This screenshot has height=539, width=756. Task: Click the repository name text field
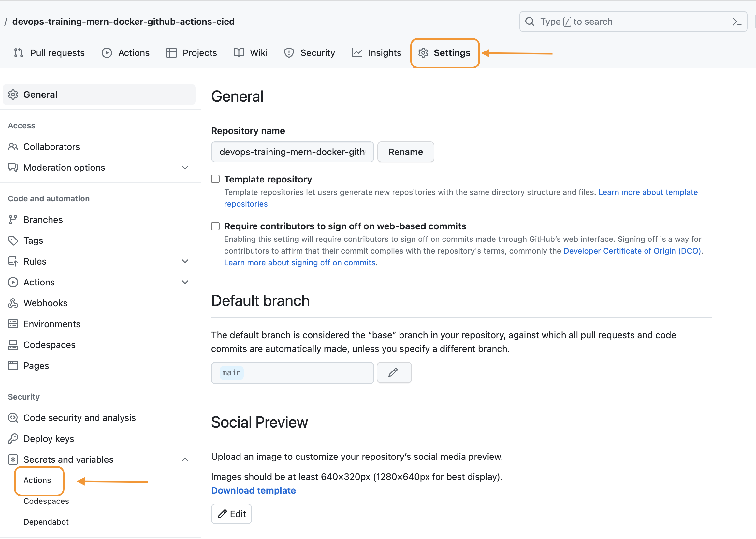(292, 152)
